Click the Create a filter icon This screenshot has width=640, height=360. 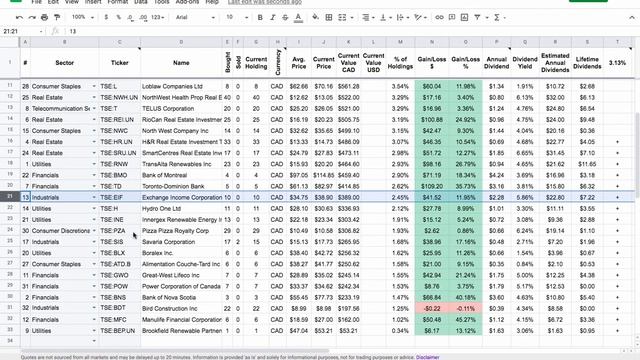point(477,18)
